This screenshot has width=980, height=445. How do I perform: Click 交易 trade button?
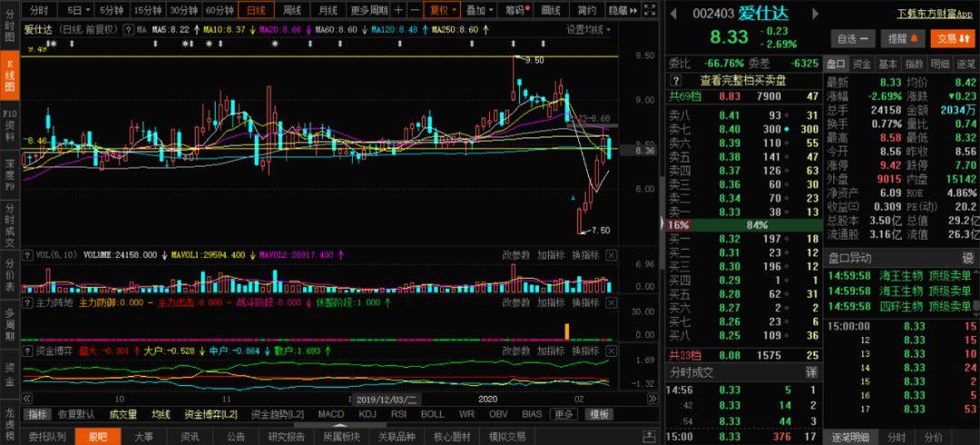[x=953, y=38]
